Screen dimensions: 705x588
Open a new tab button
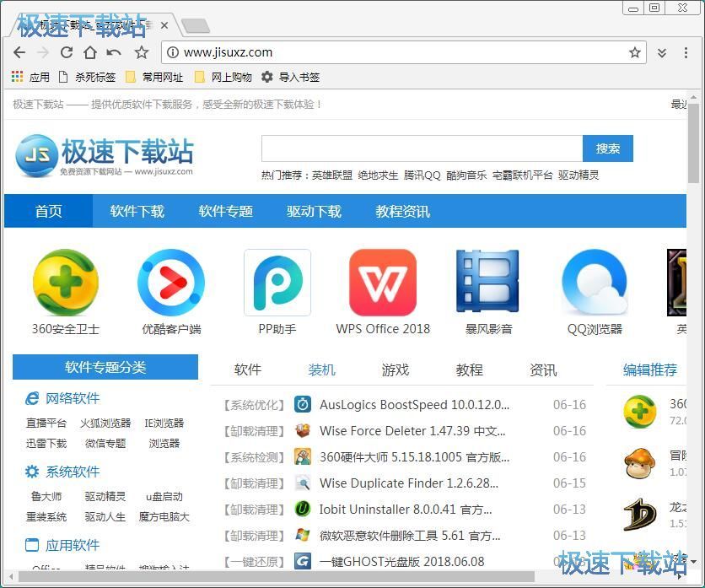click(196, 26)
